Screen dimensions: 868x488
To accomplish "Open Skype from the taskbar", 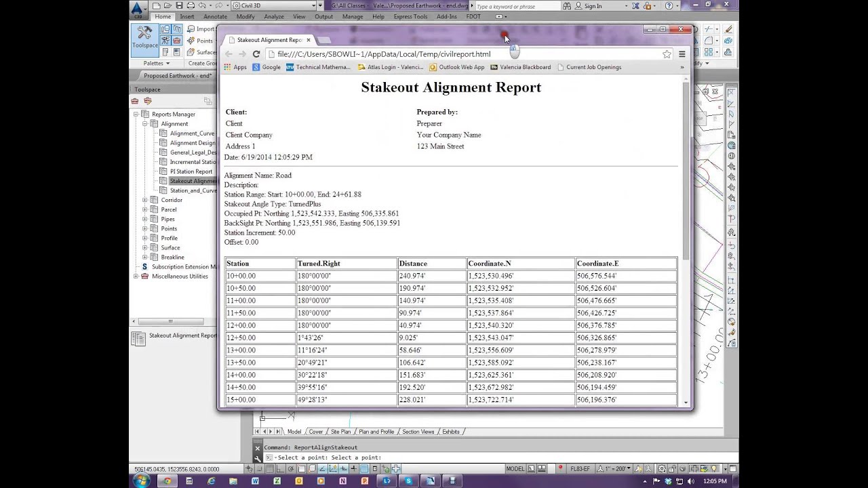I will click(408, 481).
